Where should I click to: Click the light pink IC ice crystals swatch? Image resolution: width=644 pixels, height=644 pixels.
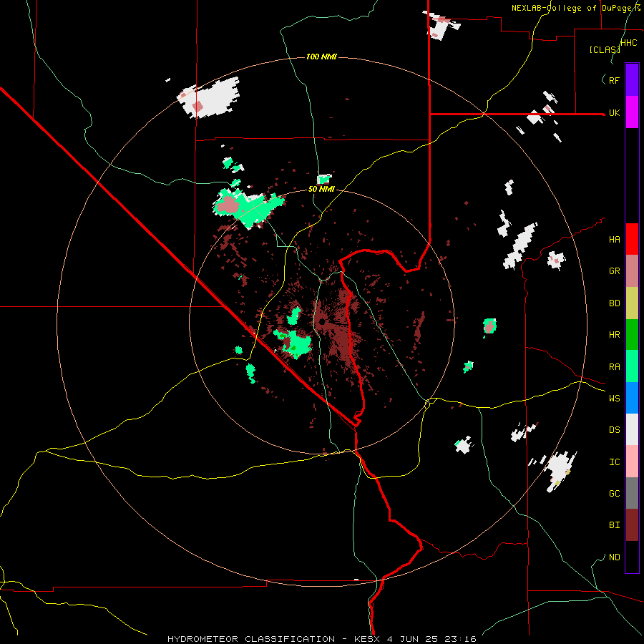[x=632, y=462]
